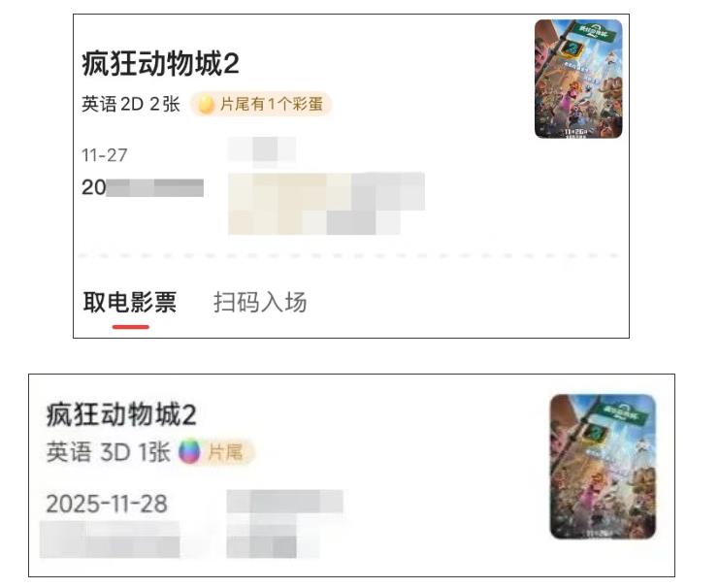Click the blurred cinema details in bottom ticket

[284, 524]
